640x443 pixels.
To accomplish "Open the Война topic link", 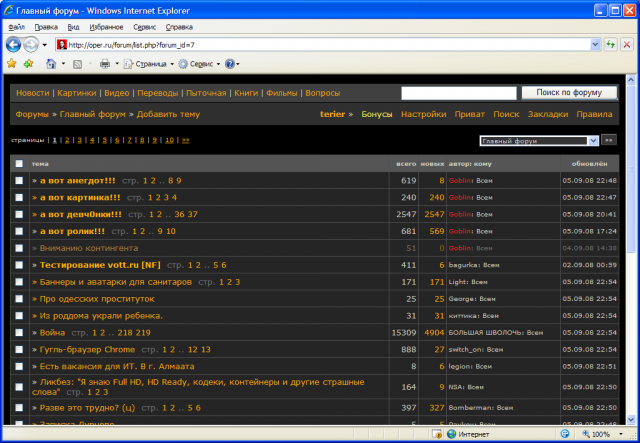I will 52,333.
